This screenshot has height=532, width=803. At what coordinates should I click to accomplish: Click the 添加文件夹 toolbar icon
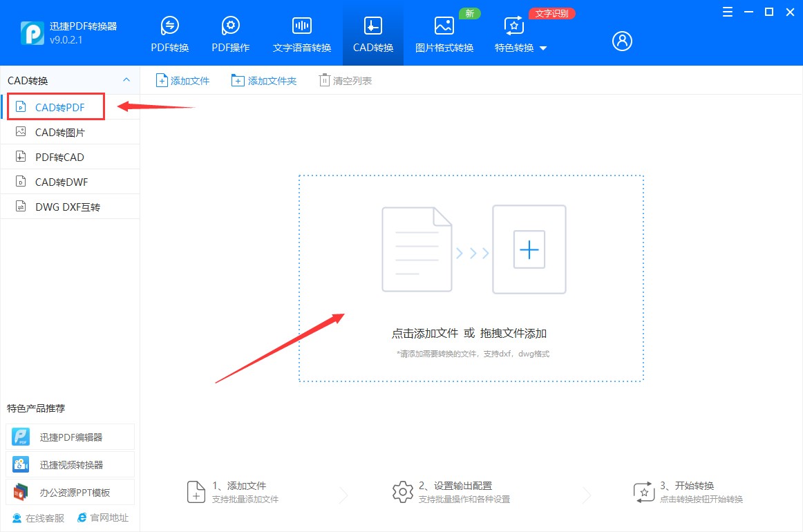(263, 80)
